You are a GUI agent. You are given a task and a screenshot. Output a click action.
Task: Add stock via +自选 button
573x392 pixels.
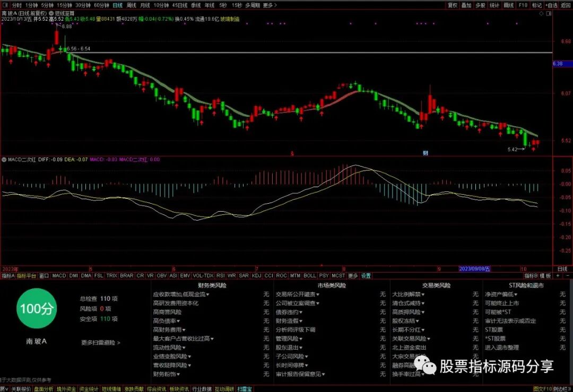point(551,5)
